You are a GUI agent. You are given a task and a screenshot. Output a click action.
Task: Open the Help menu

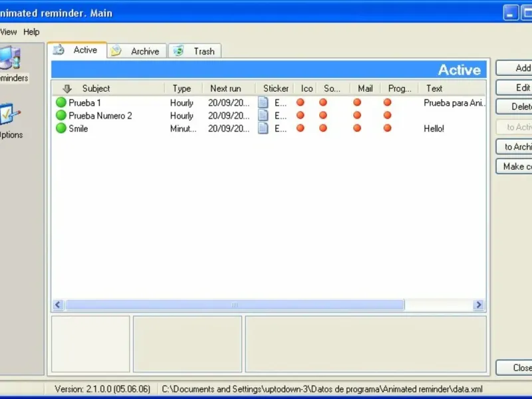[x=31, y=32]
